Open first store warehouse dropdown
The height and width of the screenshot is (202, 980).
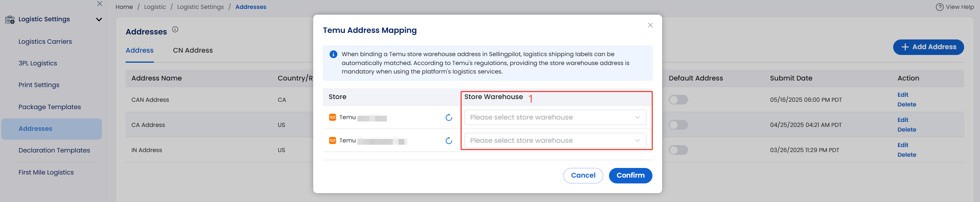click(555, 117)
